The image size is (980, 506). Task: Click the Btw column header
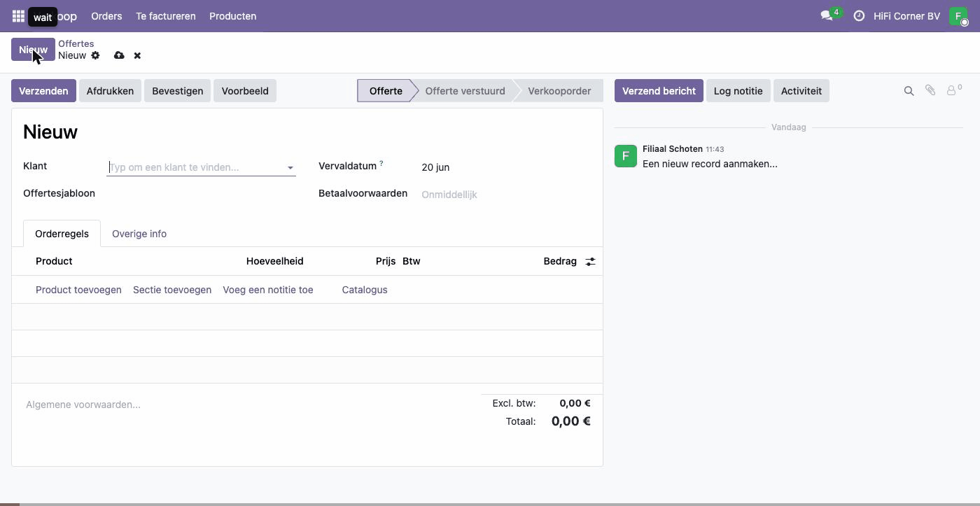pos(412,261)
